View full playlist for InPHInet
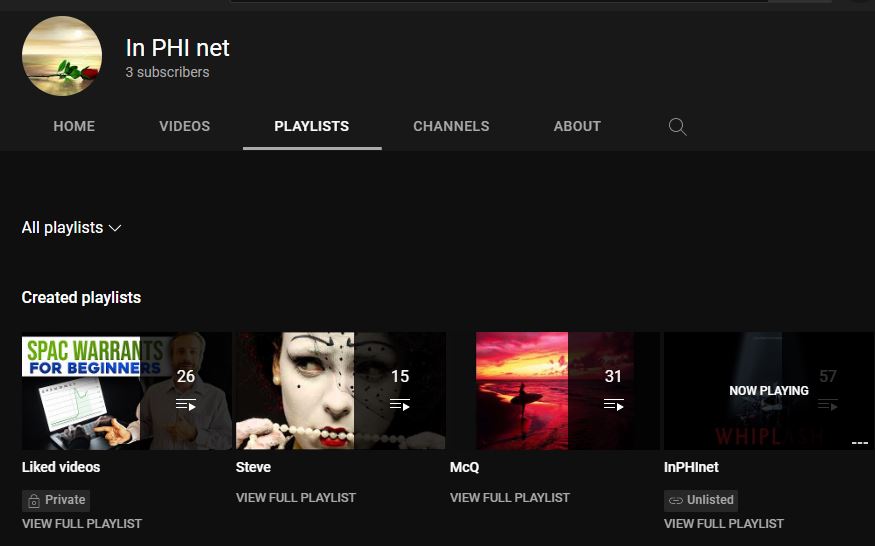This screenshot has height=546, width=875. click(724, 524)
